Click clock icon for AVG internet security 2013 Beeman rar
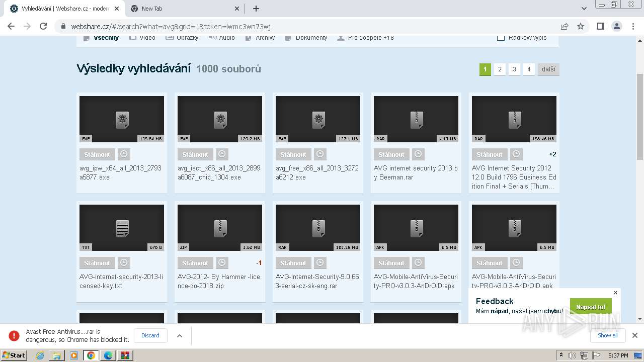644x362 pixels. (418, 154)
